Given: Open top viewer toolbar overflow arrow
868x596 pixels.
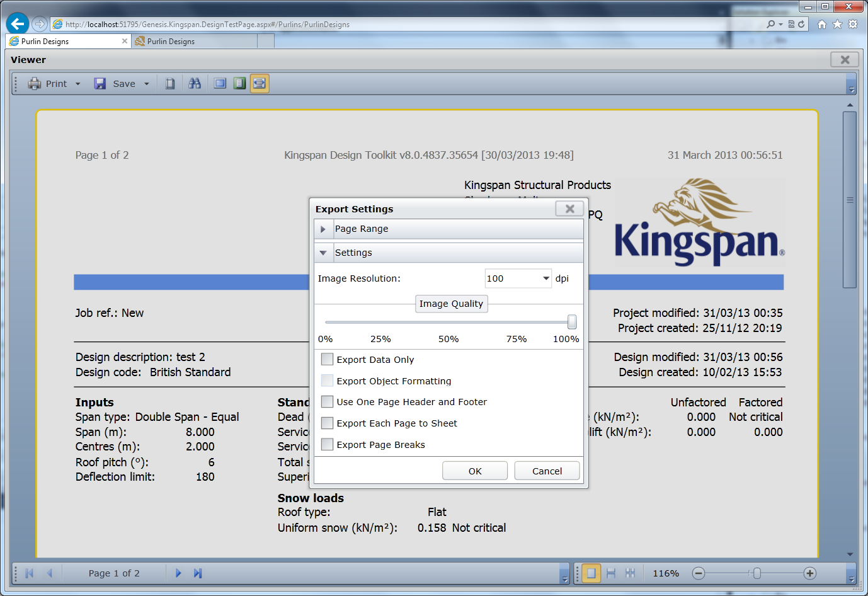Looking at the screenshot, I should [851, 89].
